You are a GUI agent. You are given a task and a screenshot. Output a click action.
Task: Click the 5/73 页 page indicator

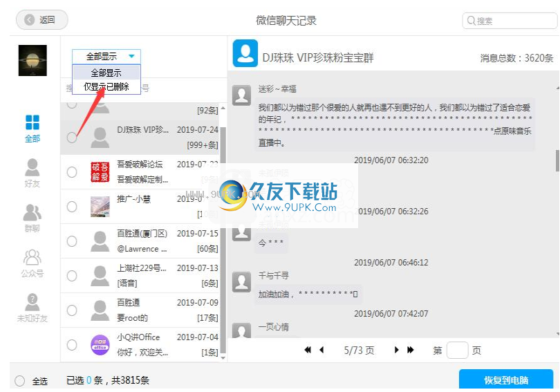click(x=360, y=351)
